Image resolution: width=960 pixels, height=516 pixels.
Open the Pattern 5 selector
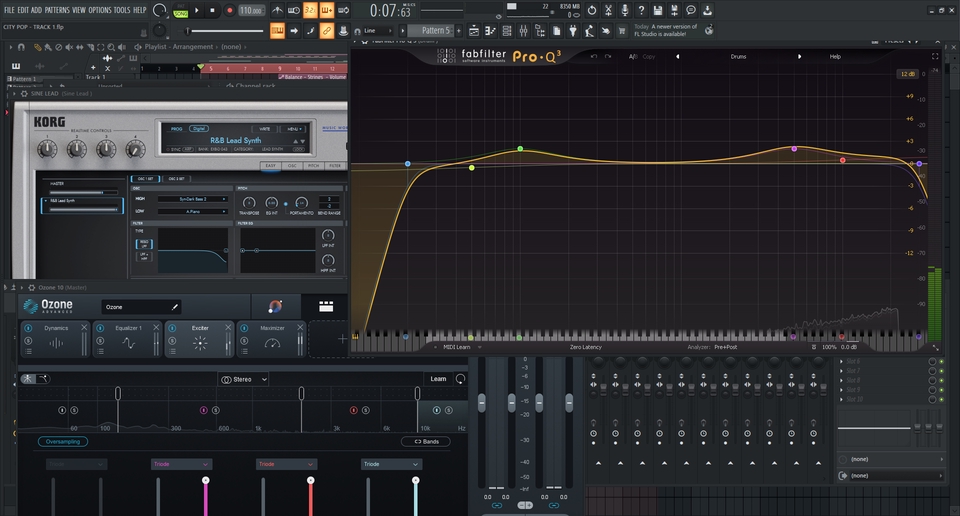[432, 31]
